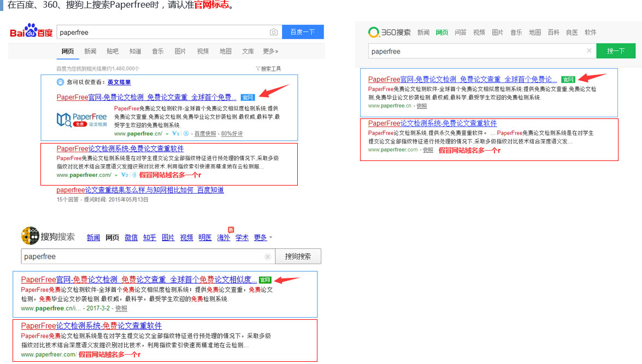Expand dropdown arrow after www.paperfree.cn/ on Baidu

[x=167, y=134]
